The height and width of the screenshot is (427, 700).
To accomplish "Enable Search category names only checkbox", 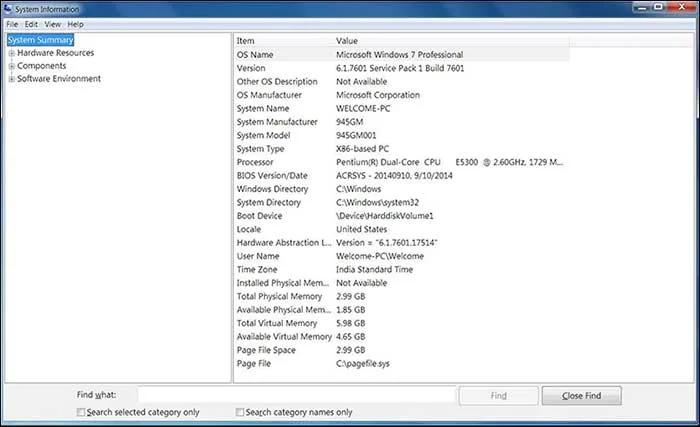I will point(240,412).
